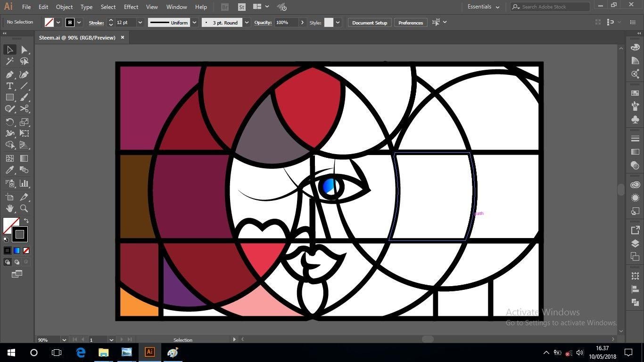Select the Paintbrush tool
Screen dimensions: 644x362
click(24, 97)
